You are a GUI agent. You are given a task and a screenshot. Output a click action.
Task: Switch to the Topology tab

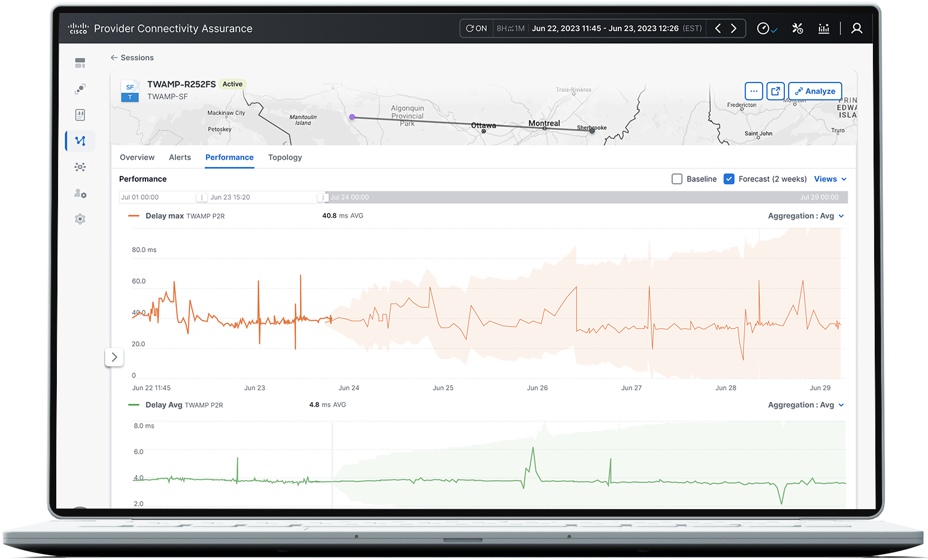point(285,157)
